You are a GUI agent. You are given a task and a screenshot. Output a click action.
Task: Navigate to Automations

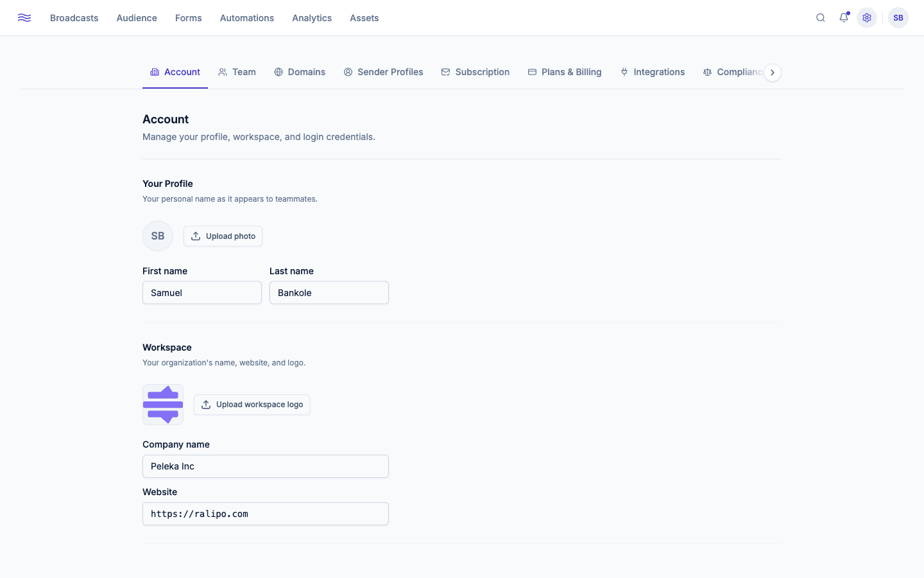coord(247,18)
